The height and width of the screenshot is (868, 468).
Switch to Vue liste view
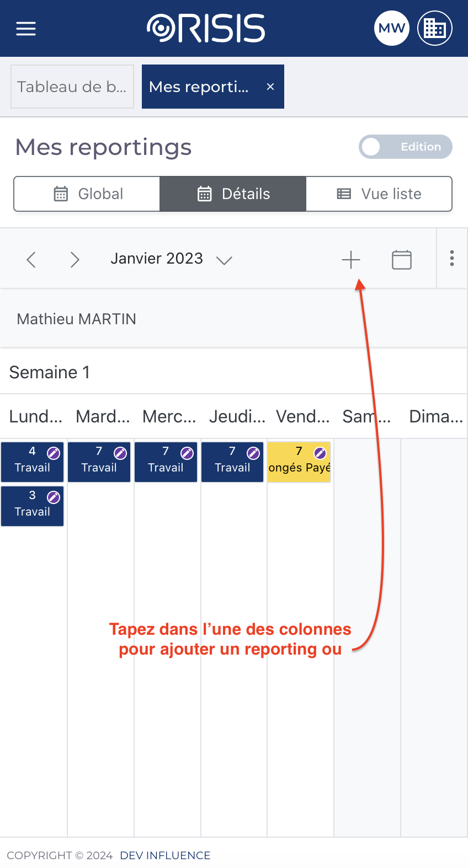tap(379, 194)
